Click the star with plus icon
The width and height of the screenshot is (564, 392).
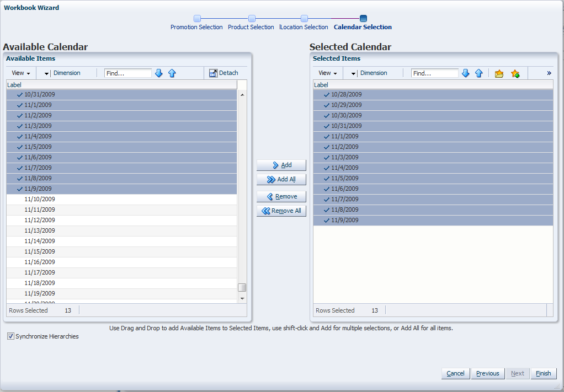coord(515,74)
